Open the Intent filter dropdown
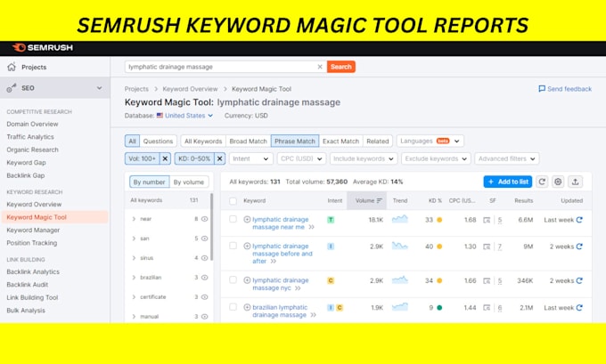 click(x=250, y=158)
